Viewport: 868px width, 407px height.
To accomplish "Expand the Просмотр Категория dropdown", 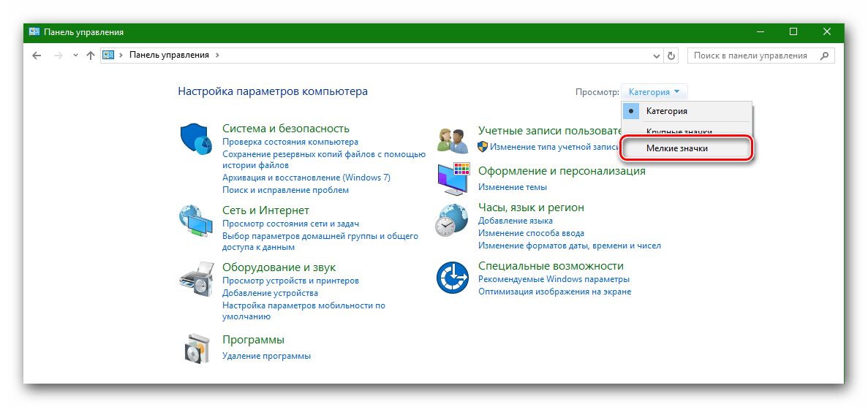I will point(654,92).
